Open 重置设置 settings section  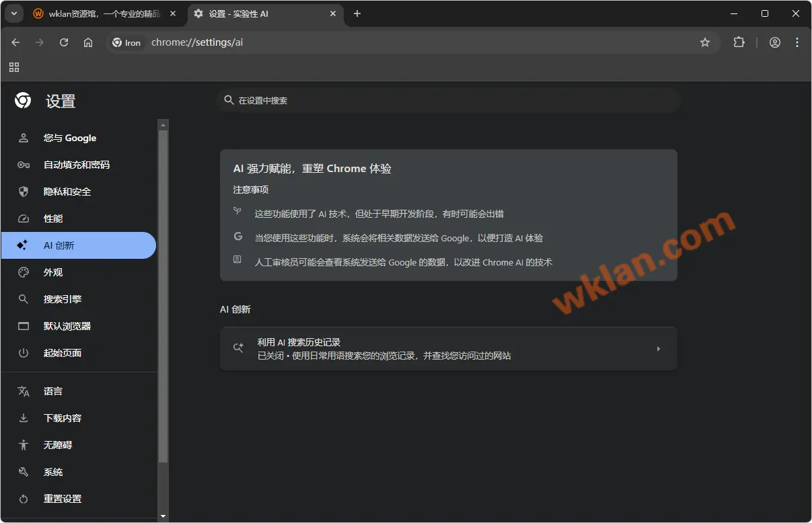[79, 499]
